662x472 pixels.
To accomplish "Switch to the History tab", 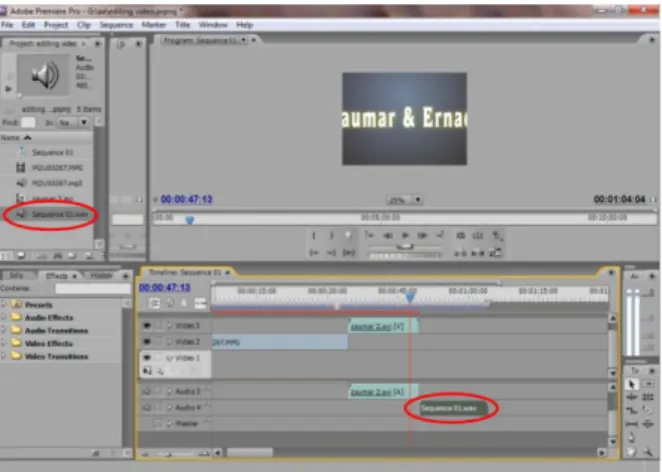I will (101, 276).
